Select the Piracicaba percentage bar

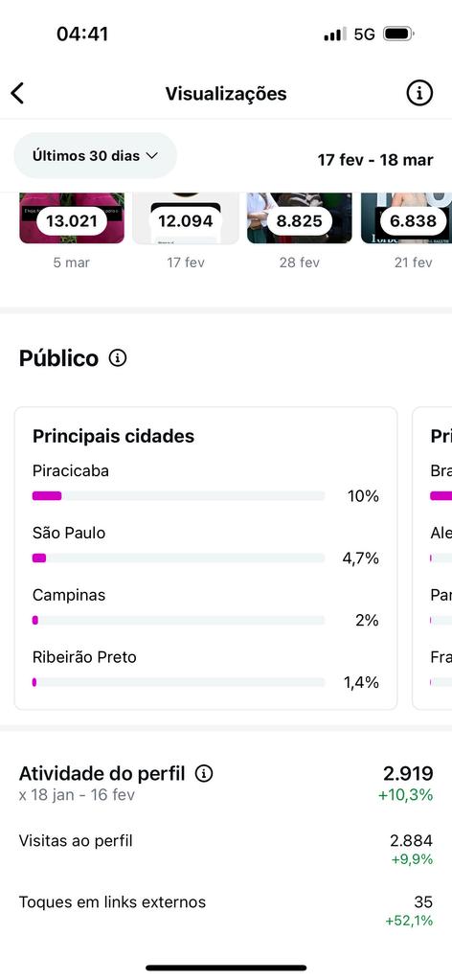pyautogui.click(x=179, y=496)
